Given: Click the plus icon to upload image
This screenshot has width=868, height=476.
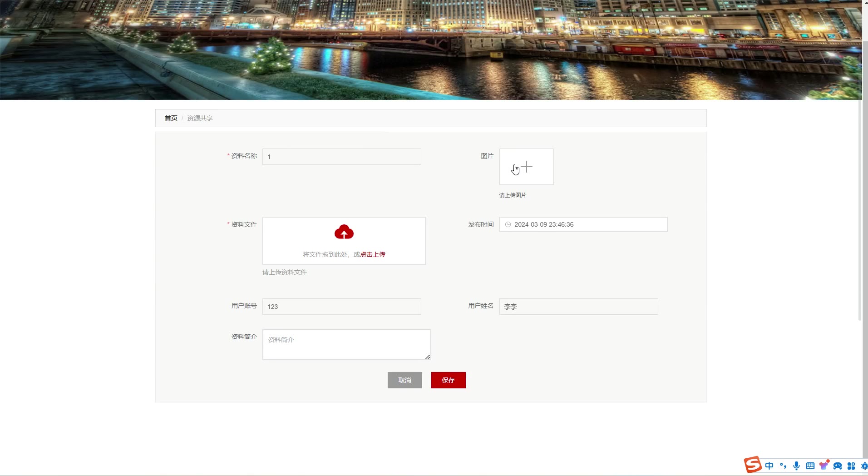Looking at the screenshot, I should tap(527, 167).
